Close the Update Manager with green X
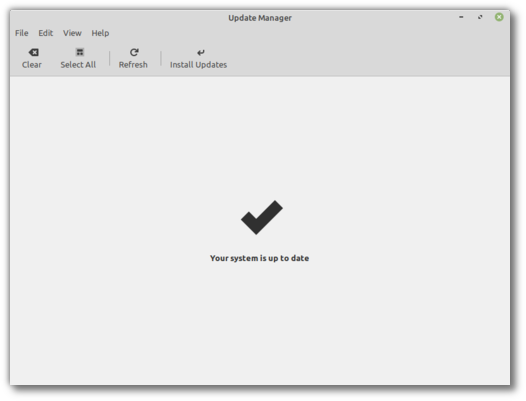Viewport: 526px width, 401px height. [499, 17]
